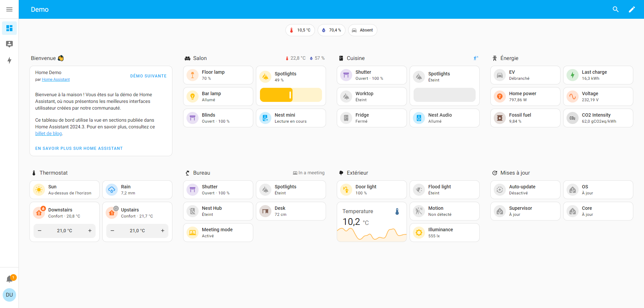Increase Downstairs target temperature with plus
Screen dimensions: 644x308
pos(90,231)
